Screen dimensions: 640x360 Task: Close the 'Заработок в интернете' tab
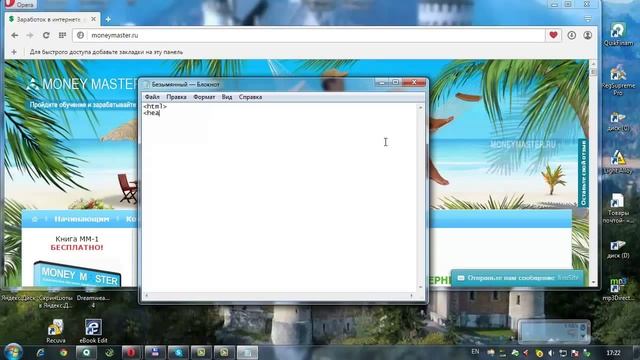(x=93, y=19)
